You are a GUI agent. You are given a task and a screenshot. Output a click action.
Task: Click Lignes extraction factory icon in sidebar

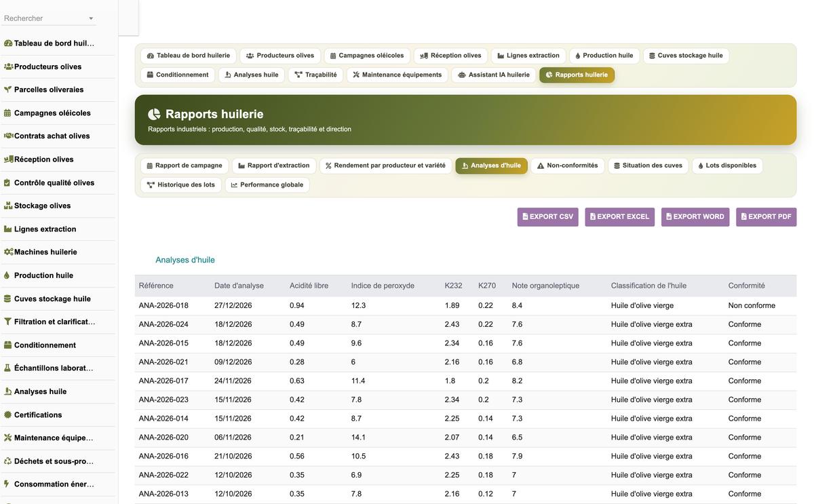coord(8,229)
